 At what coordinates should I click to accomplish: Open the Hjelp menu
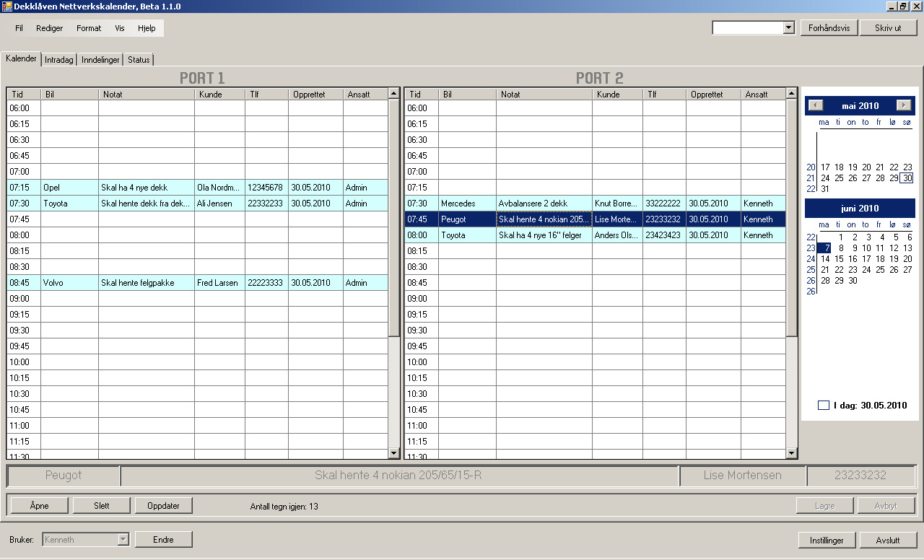click(x=147, y=28)
